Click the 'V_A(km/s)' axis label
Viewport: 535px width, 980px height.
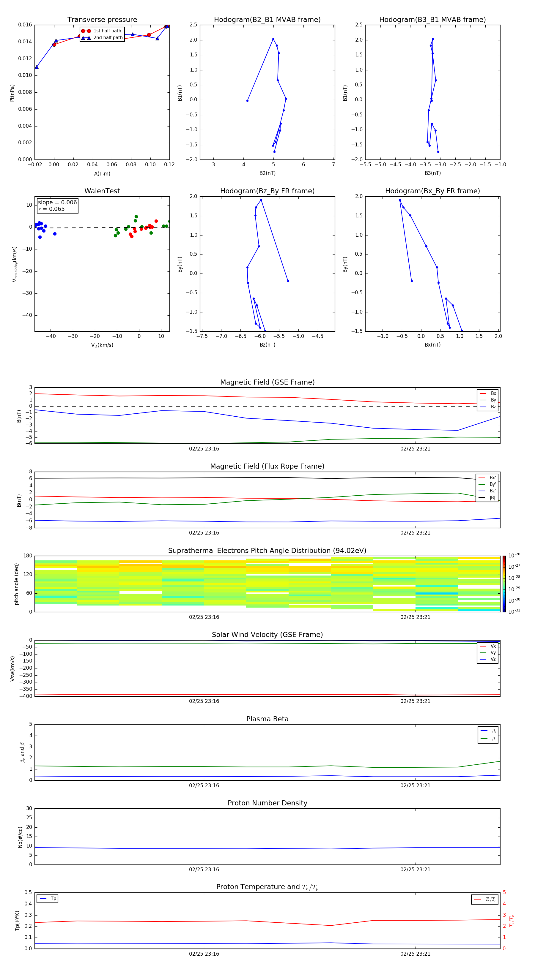[x=102, y=345]
